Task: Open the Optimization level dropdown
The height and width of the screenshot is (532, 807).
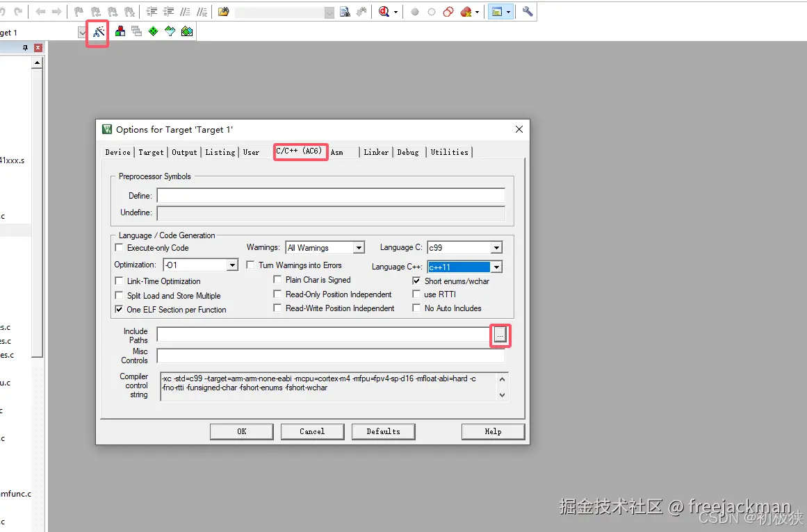Action: (233, 265)
